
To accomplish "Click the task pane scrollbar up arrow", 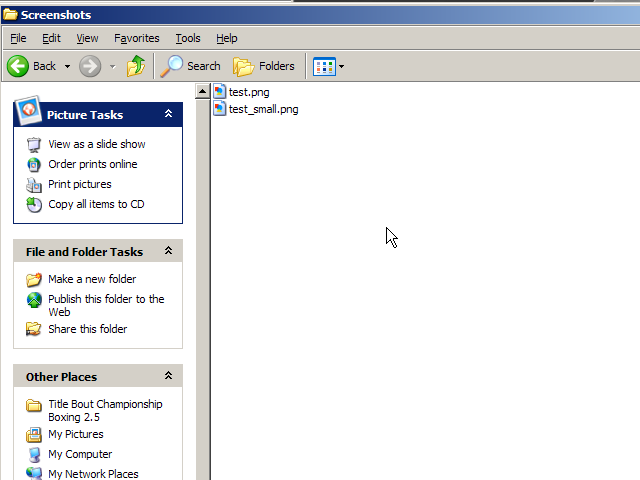I will pyautogui.click(x=202, y=91).
